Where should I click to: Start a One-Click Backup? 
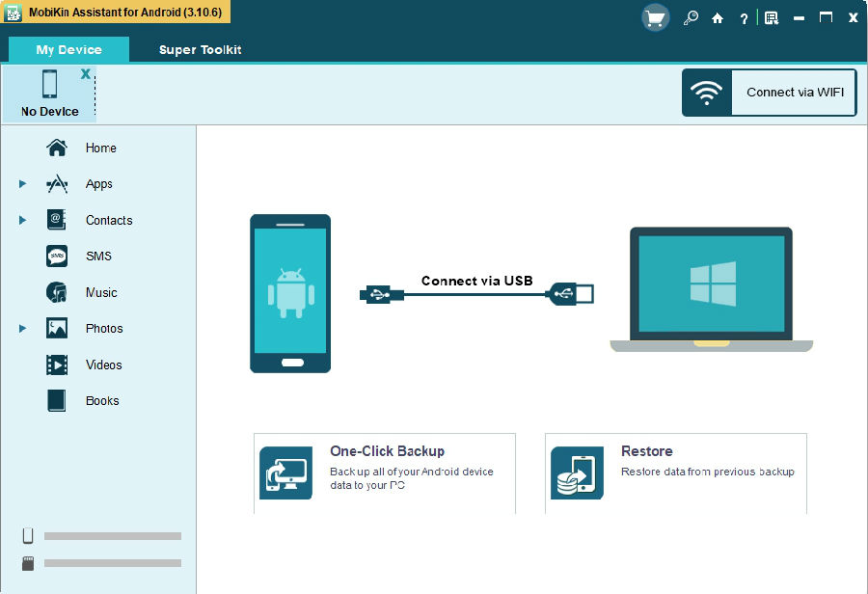pos(384,472)
